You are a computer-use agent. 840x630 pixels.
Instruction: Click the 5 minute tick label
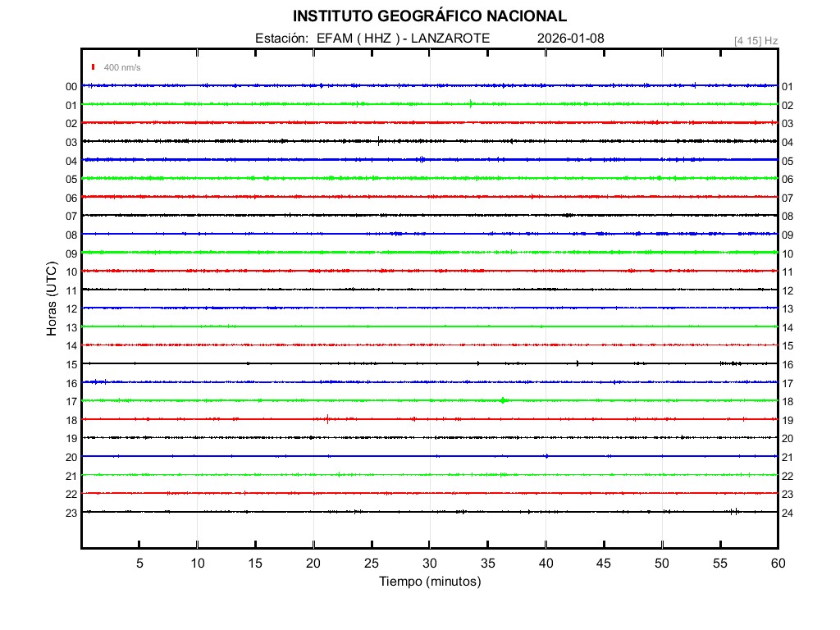click(x=139, y=564)
